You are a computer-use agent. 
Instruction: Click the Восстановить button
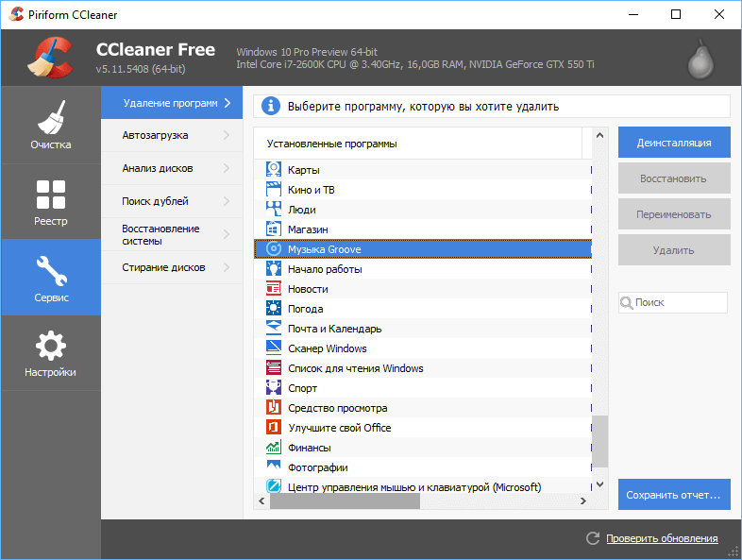click(x=674, y=178)
